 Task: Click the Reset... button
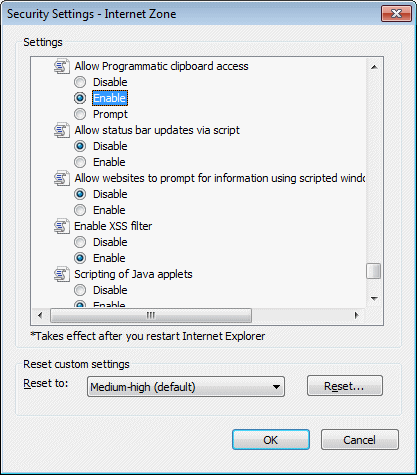pyautogui.click(x=345, y=386)
